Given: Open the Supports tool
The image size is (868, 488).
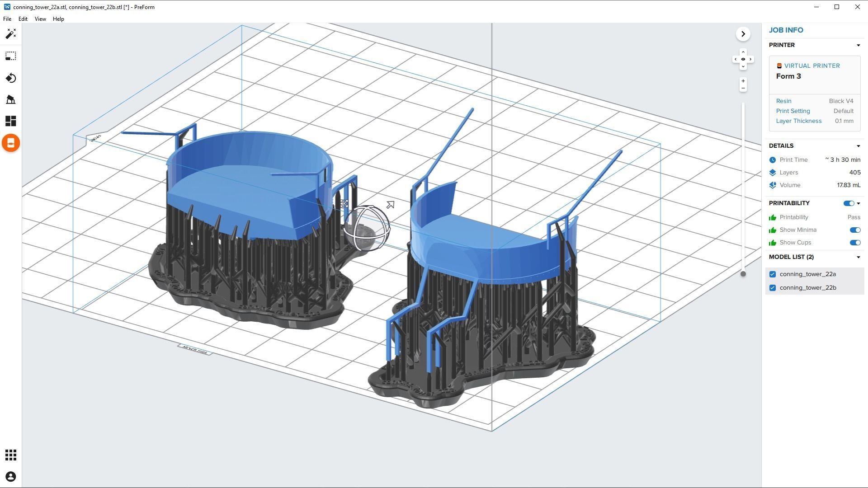Looking at the screenshot, I should tap(11, 99).
